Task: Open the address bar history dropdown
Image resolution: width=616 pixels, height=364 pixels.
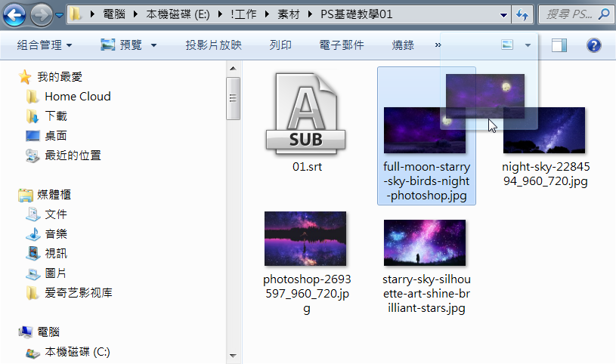Action: click(503, 15)
